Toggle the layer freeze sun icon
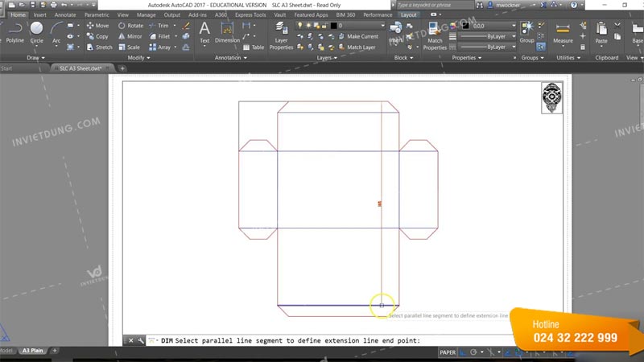The width and height of the screenshot is (644, 362). [x=308, y=26]
